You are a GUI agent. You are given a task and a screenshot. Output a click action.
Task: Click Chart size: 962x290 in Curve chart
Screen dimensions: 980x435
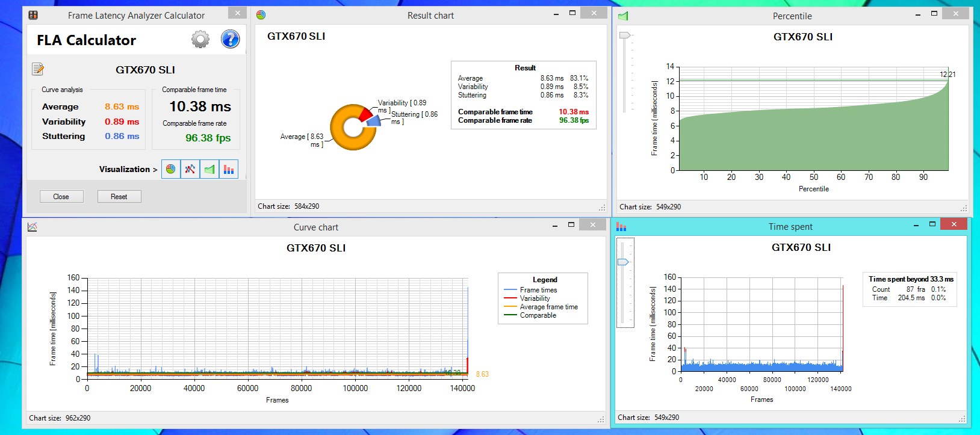pos(60,418)
